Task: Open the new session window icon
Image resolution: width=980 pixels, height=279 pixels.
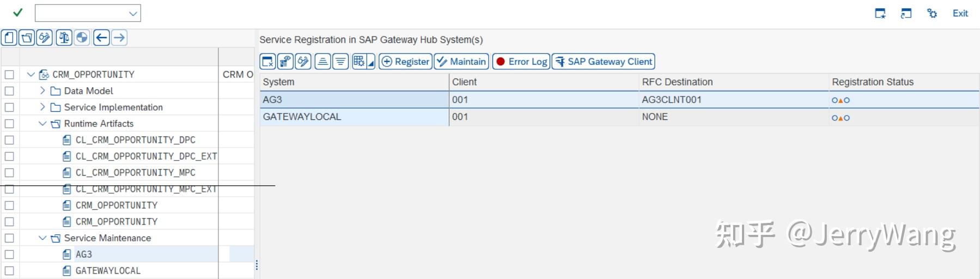Action: 880,13
